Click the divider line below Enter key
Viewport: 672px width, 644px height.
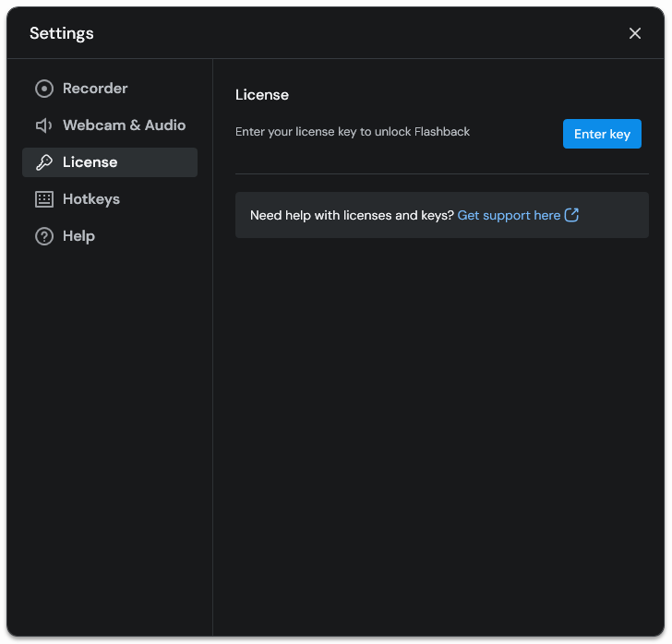(x=442, y=173)
